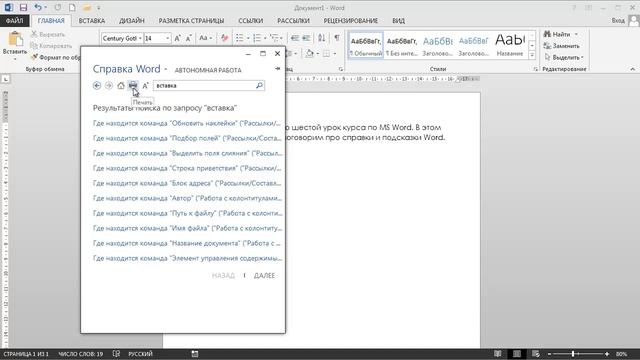Click the Replace button
Viewport: 640px width, 360px height.
(562, 46)
